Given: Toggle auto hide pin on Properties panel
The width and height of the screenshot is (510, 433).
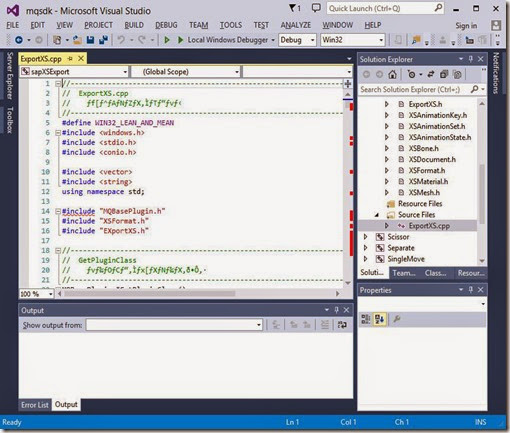Looking at the screenshot, I should point(471,290).
